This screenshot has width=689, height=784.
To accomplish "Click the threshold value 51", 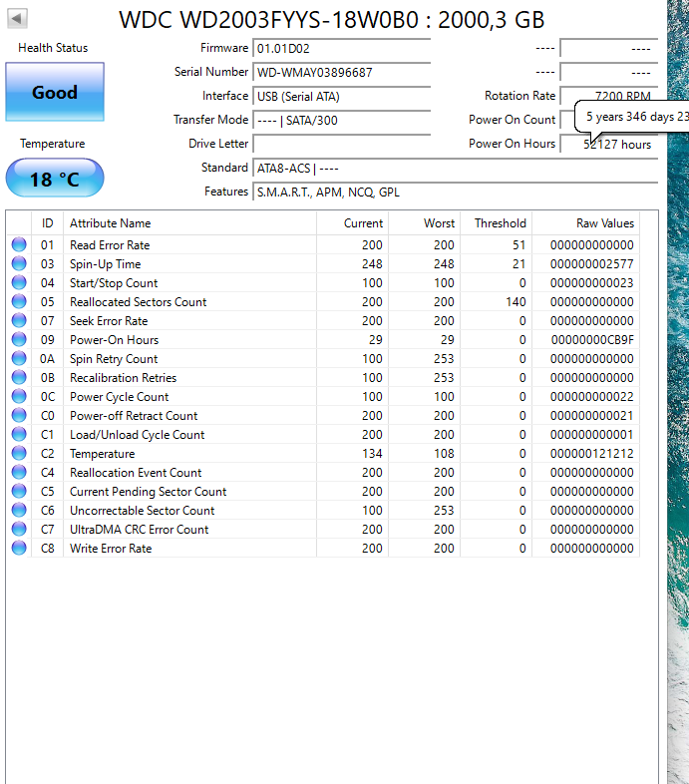I will (x=519, y=245).
